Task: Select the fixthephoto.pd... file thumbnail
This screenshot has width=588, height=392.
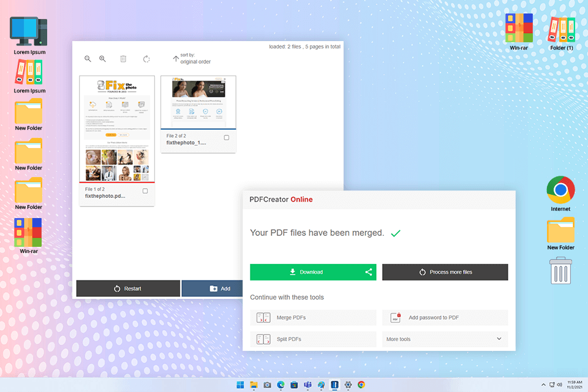Action: [x=117, y=129]
